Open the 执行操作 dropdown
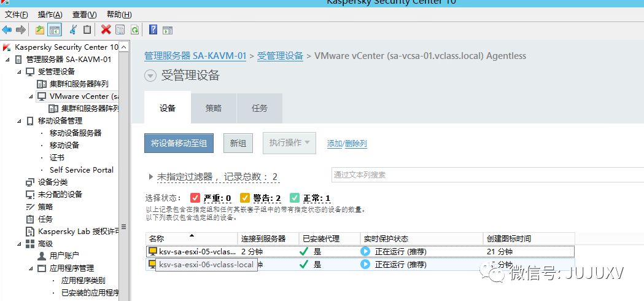Screen dimensions: 644x301 (290, 143)
